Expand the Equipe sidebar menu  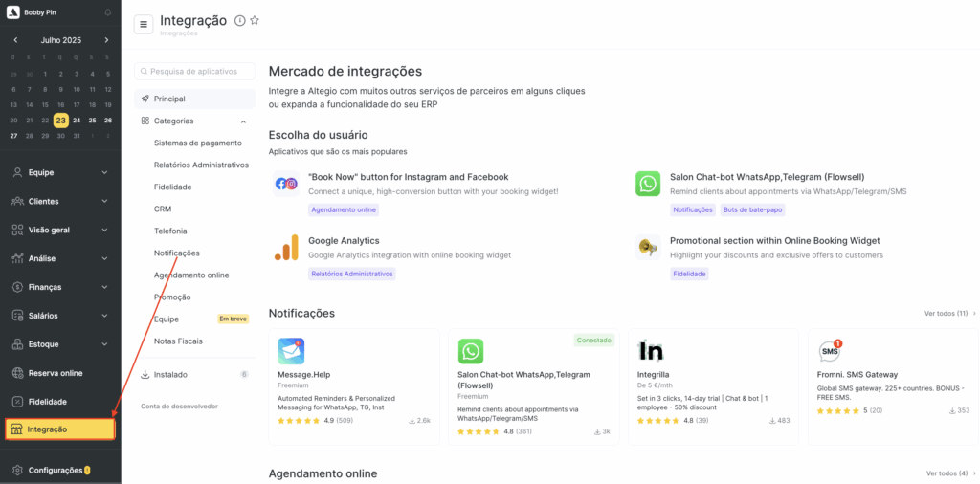click(x=60, y=172)
